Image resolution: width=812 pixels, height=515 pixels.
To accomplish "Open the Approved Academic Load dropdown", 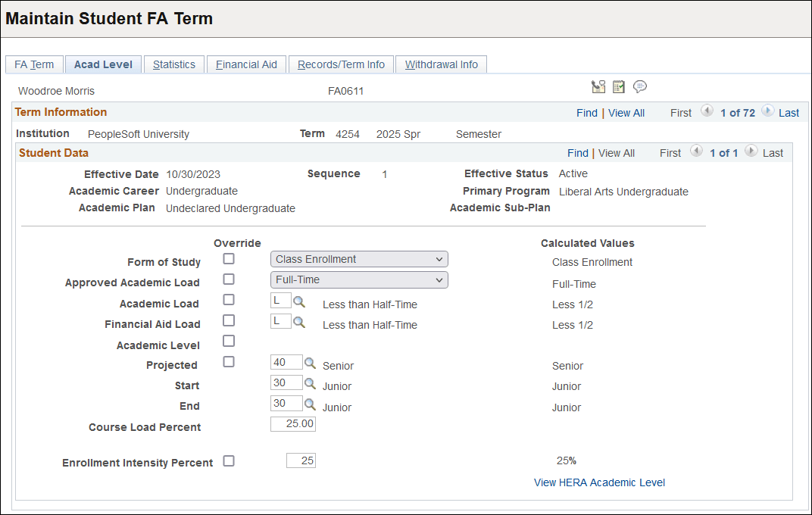I will (358, 279).
